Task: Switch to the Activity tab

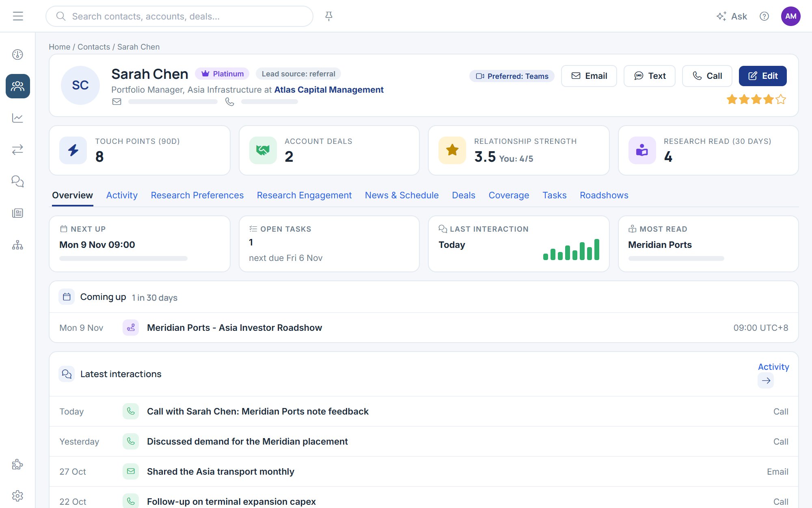Action: [122, 195]
